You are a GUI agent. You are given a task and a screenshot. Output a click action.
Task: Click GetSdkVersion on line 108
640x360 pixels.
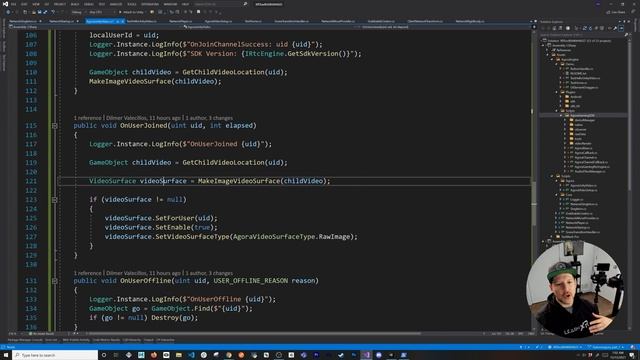click(x=314, y=53)
